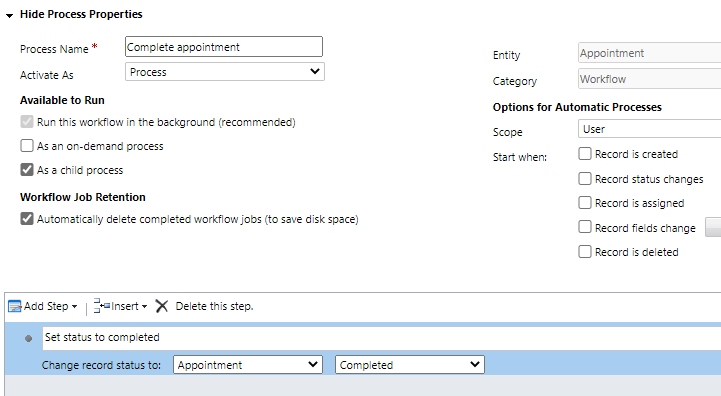Click Options for Automatic Processes heading

[x=577, y=107]
